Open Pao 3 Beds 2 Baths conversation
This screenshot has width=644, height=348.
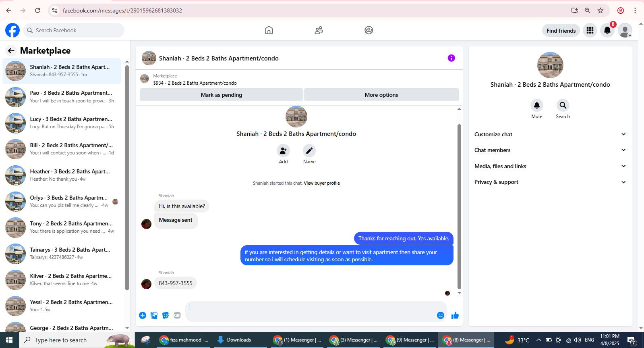point(62,97)
